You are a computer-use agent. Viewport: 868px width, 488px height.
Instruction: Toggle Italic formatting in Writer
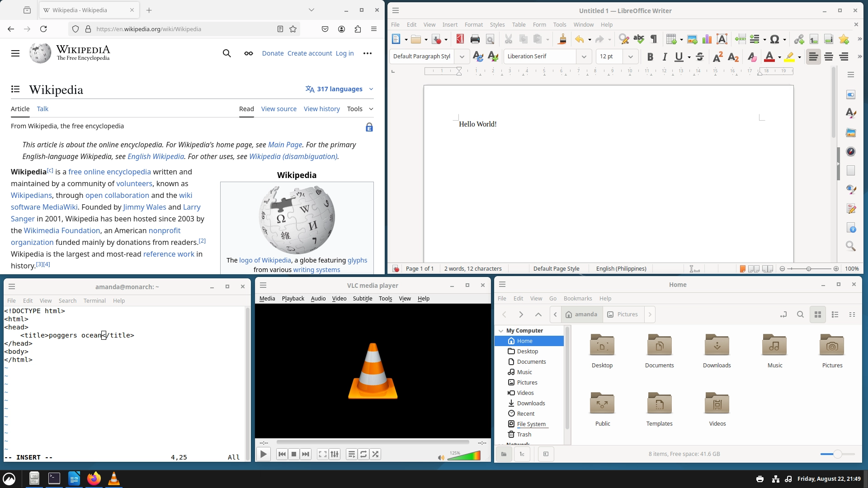pyautogui.click(x=665, y=56)
